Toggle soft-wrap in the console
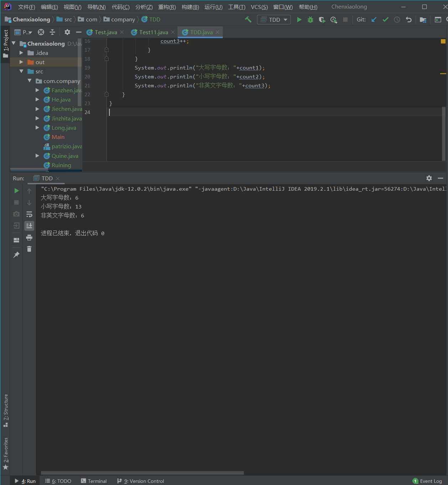Image resolution: width=448 pixels, height=485 pixels. (29, 215)
